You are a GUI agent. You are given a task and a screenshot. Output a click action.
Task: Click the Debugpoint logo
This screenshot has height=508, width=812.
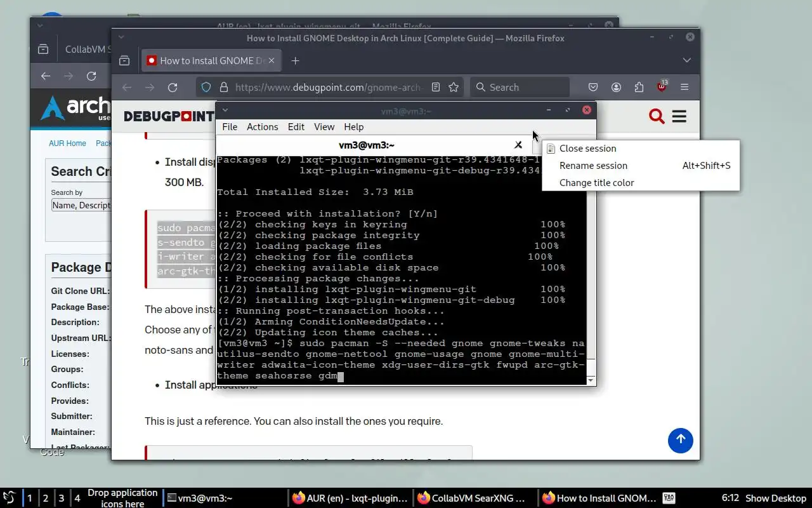point(169,116)
